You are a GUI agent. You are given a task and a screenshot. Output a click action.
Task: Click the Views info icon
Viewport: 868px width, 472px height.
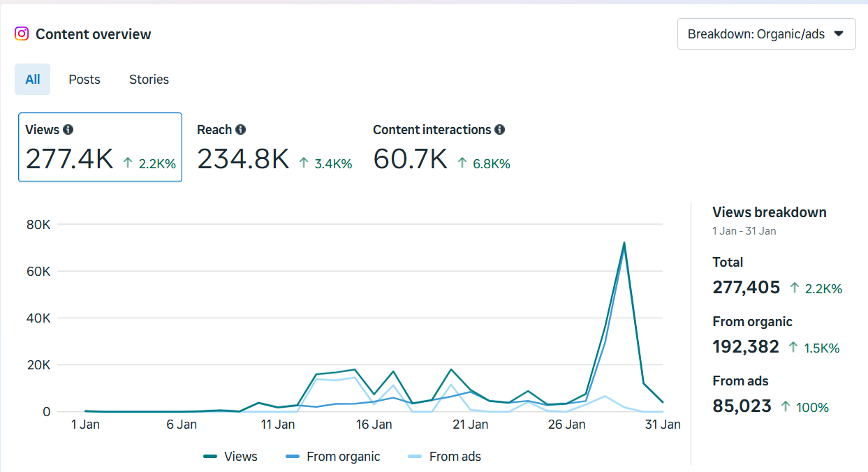tap(69, 129)
